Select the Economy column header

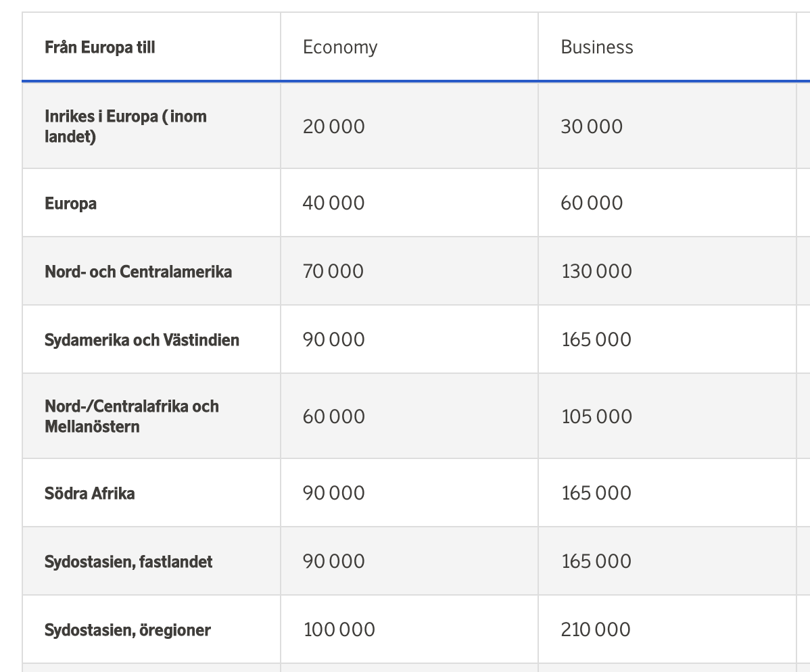(340, 47)
